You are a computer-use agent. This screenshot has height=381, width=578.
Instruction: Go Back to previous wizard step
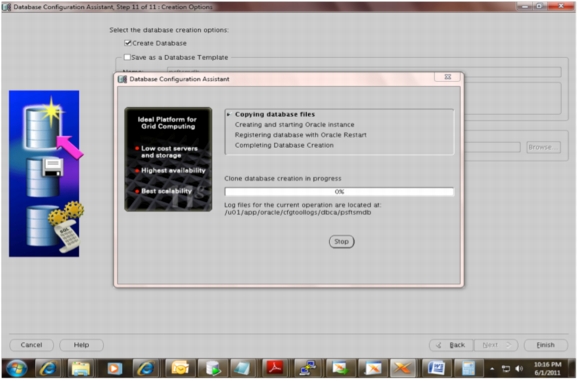[x=451, y=345]
